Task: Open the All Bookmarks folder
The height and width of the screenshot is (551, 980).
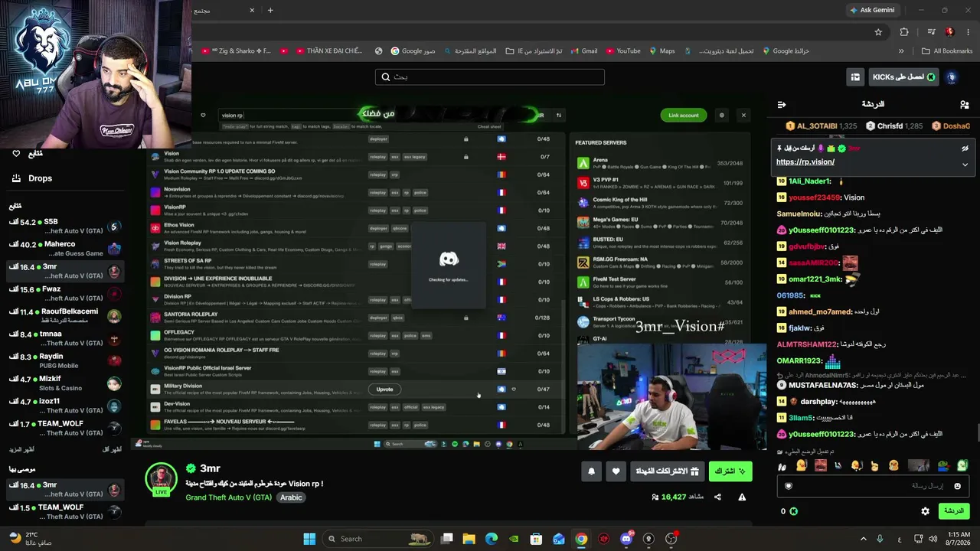Action: click(x=947, y=51)
